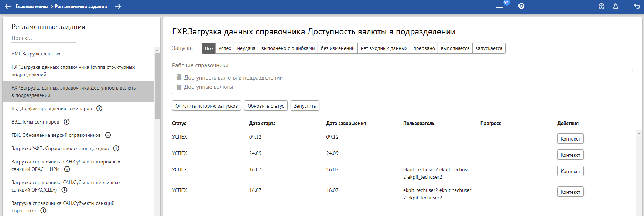Screen dimensions: 644x216
Task: Select 'выполнено с ошибками' filter
Action: point(288,48)
